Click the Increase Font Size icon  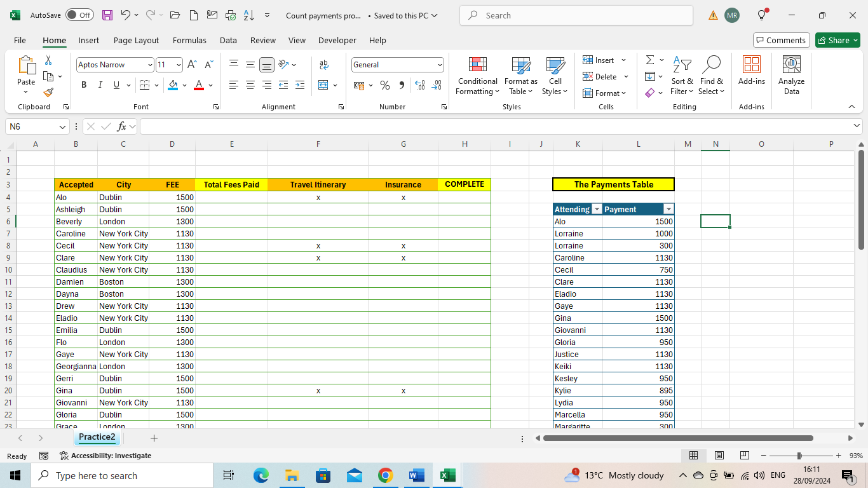[193, 65]
